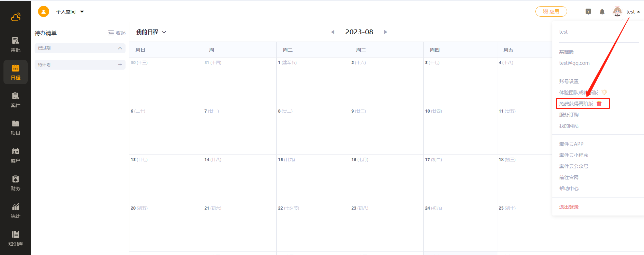Image resolution: width=644 pixels, height=255 pixels.
Task: Expand the 我的日程 schedule dropdown
Action: (x=151, y=32)
